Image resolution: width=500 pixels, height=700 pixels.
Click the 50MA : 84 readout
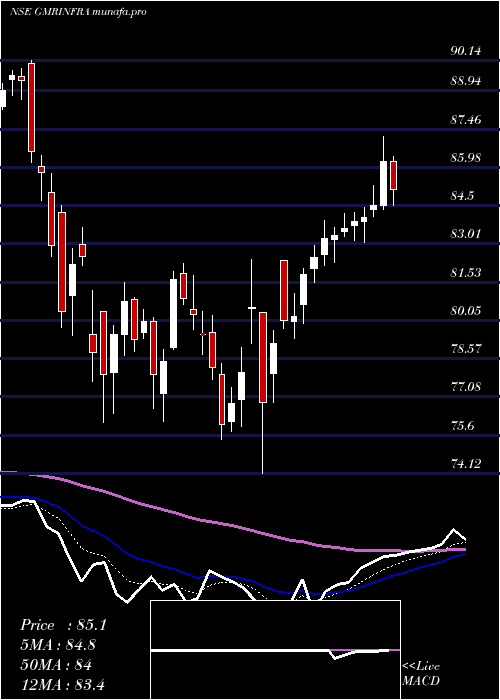[56, 665]
